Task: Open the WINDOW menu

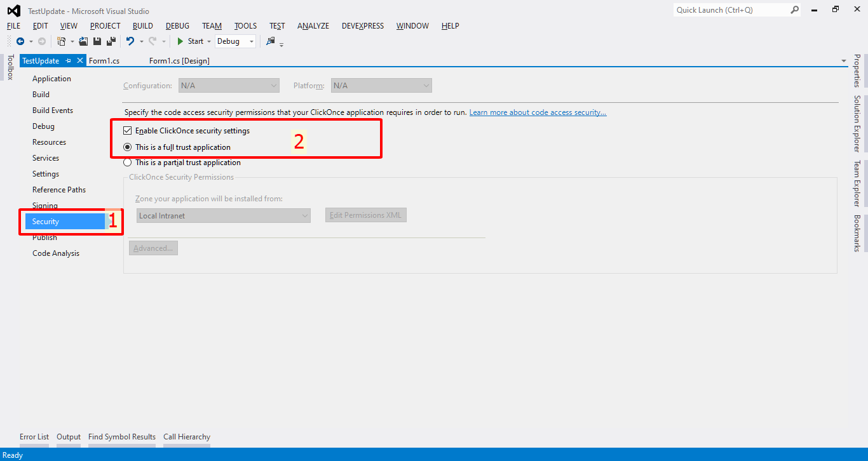Action: (x=412, y=26)
